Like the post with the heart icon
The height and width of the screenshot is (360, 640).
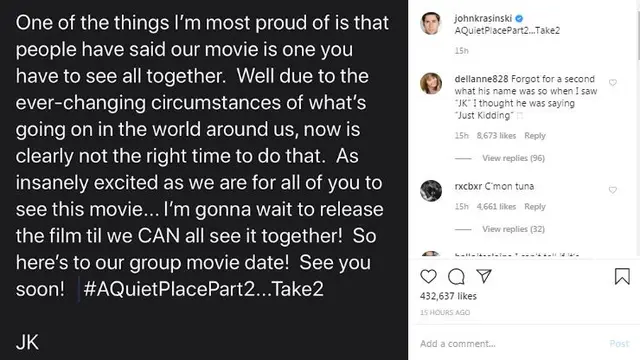point(428,276)
